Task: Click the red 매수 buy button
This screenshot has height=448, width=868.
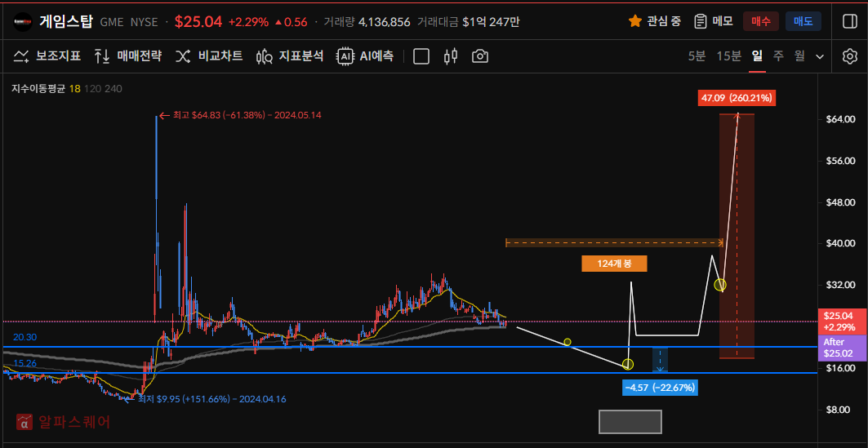Action: pyautogui.click(x=761, y=21)
